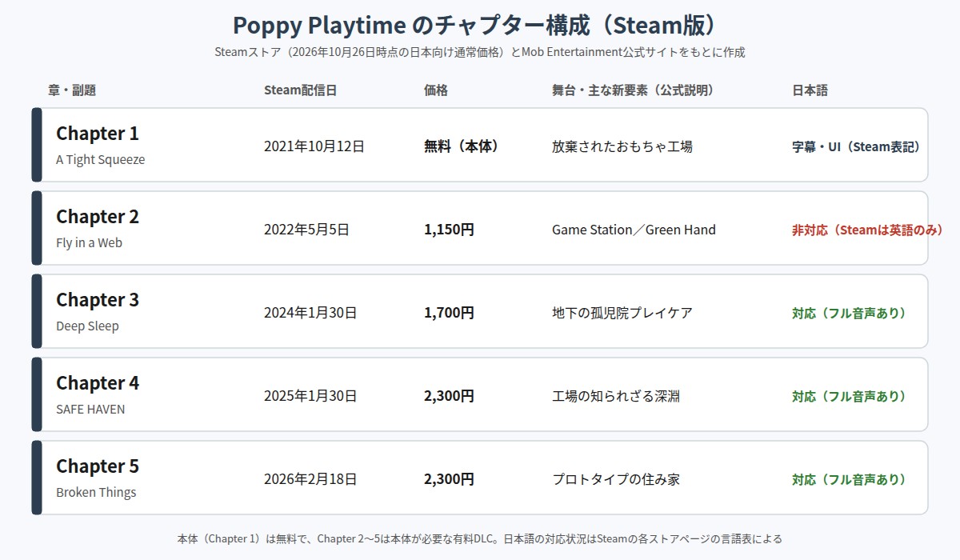The image size is (960, 560).
Task: Click '字幕・UI（Steam表記）' language status
Action: coord(857,147)
